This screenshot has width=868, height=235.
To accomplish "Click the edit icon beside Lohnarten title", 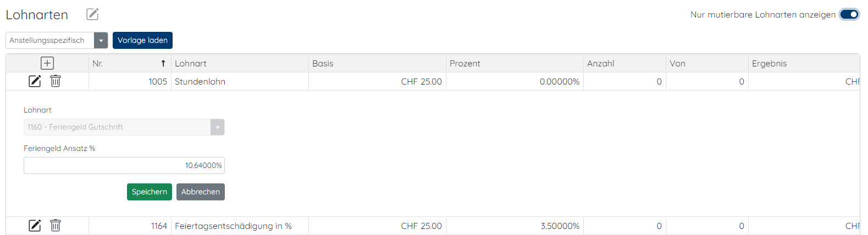I will pos(92,14).
